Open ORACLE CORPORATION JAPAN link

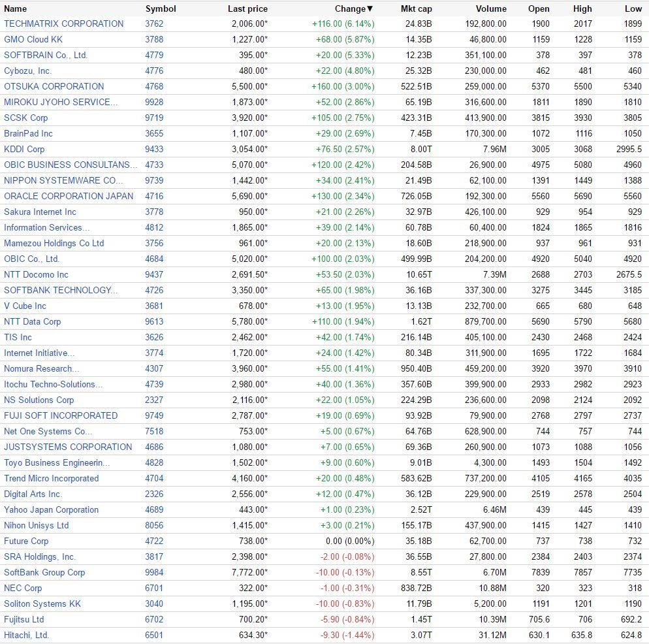(69, 197)
